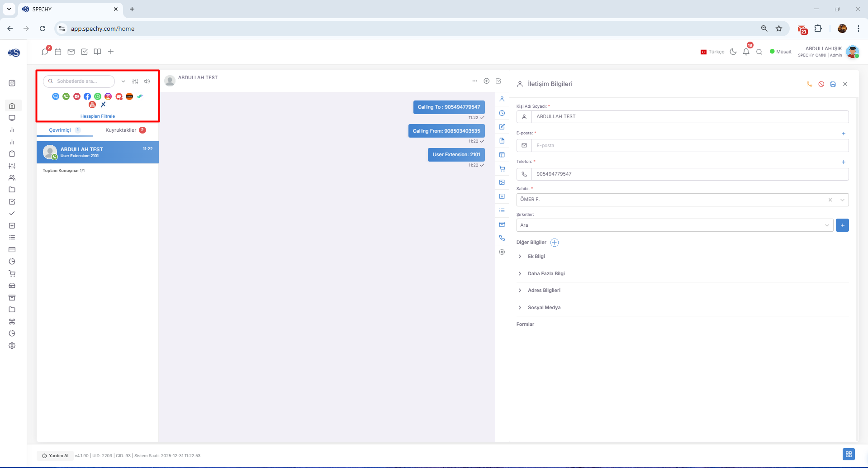Switch to the Kuyruktakiler tab
The image size is (868, 468).
[126, 130]
